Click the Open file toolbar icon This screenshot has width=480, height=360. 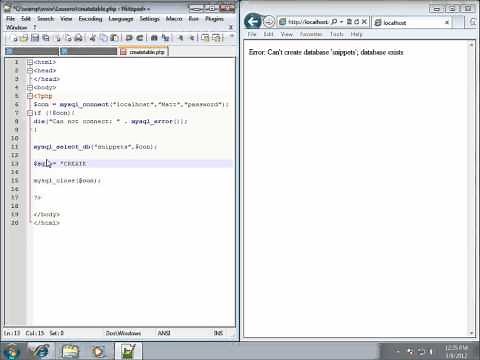tap(24, 38)
